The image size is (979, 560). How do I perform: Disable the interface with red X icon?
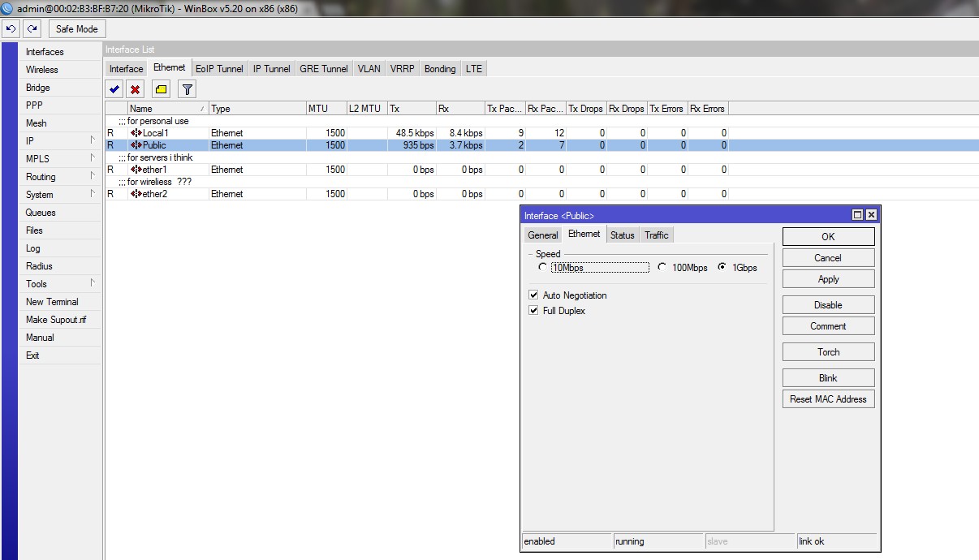coord(136,89)
